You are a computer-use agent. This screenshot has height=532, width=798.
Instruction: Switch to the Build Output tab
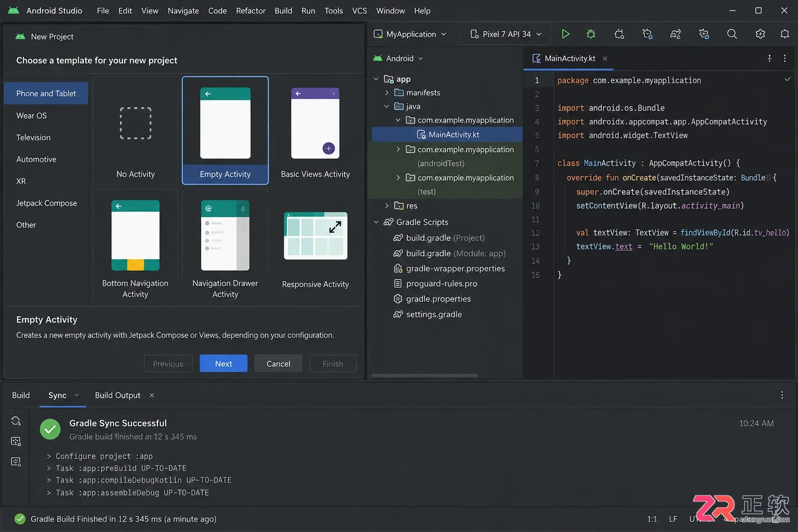tap(117, 395)
